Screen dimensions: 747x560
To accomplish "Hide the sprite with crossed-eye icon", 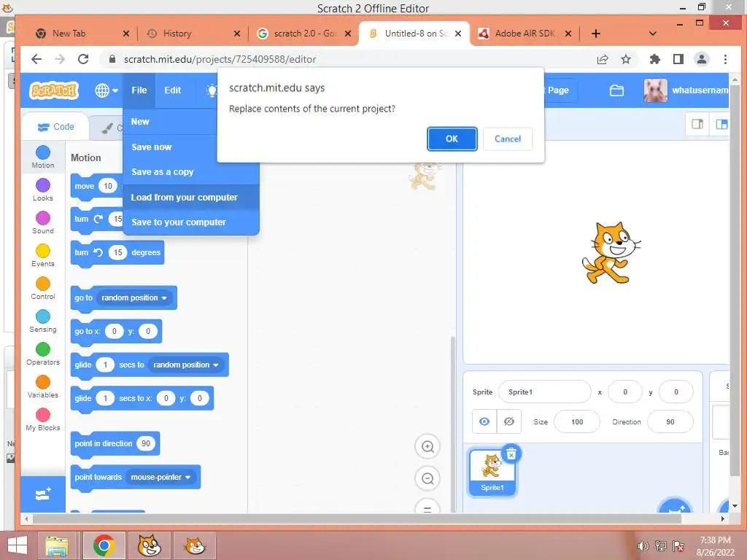I will coord(508,421).
